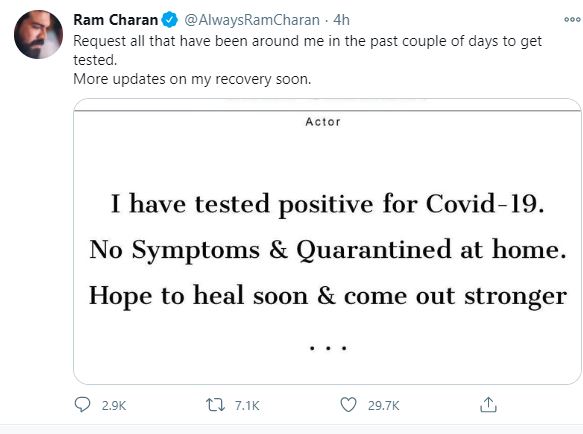Retweet using the arrows icon
Image resolution: width=583 pixels, height=434 pixels.
pos(216,405)
